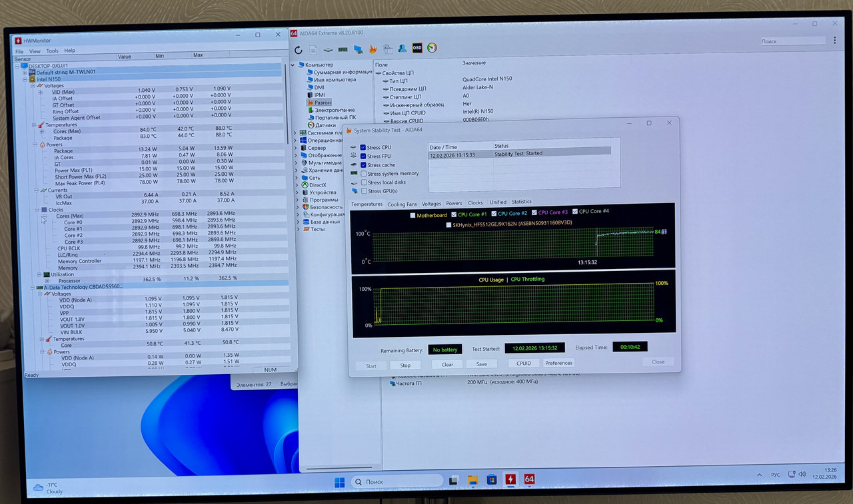Open the Preferences button
The width and height of the screenshot is (853, 504).
[558, 363]
